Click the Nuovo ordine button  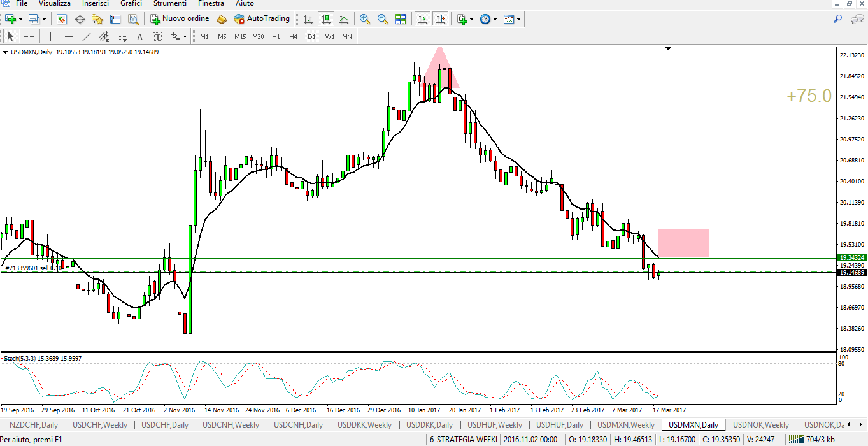(x=180, y=19)
